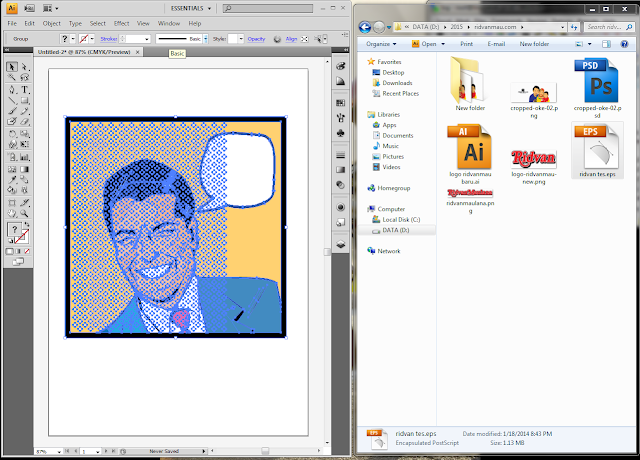
Task: Click the Fill swatch in tools panel
Action: click(x=14, y=229)
